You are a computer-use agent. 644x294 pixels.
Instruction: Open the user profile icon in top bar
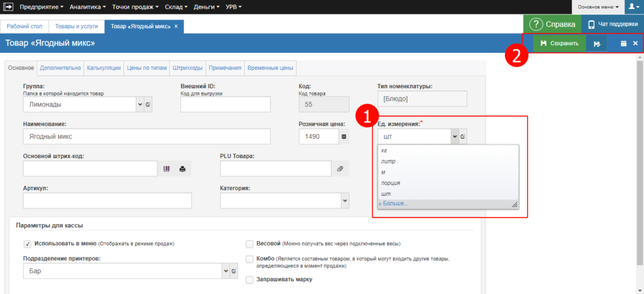coord(633,7)
